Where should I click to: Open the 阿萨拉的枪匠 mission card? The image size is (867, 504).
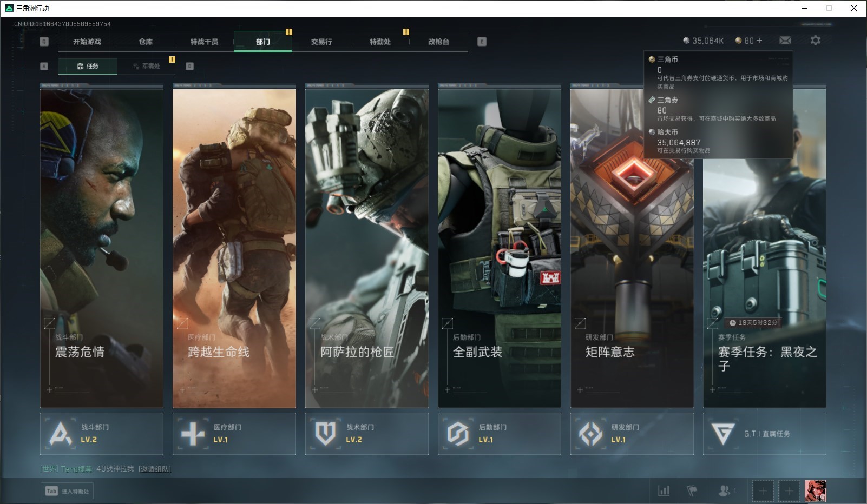[x=367, y=248]
